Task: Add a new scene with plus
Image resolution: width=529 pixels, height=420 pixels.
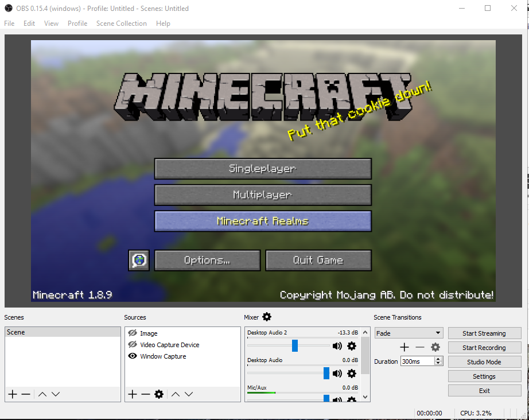Action: 13,394
